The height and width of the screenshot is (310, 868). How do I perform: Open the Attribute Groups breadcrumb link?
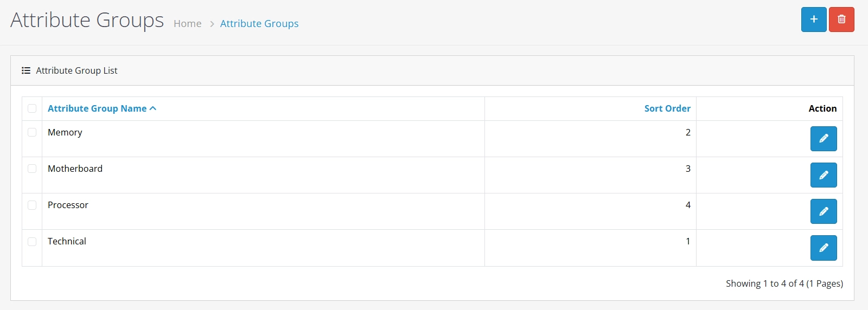coord(259,24)
